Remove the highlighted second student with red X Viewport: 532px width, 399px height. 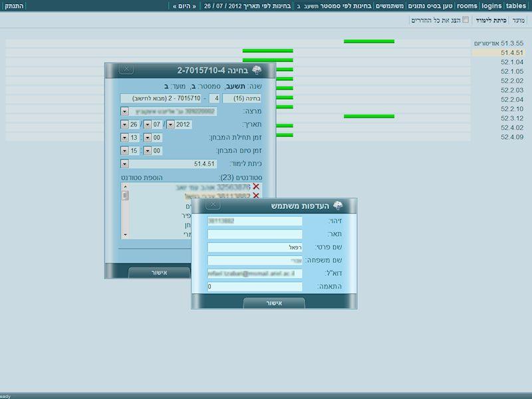tap(256, 196)
